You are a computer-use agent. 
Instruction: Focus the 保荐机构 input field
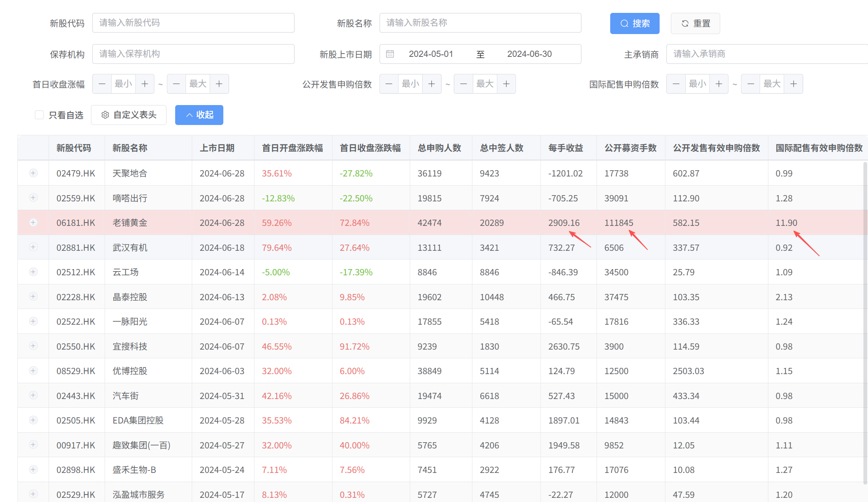tap(193, 54)
